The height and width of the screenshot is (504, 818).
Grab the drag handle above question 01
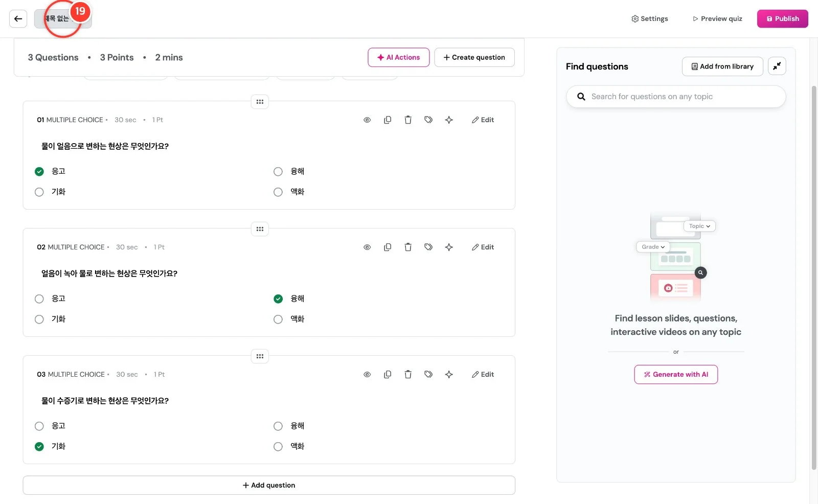(260, 102)
